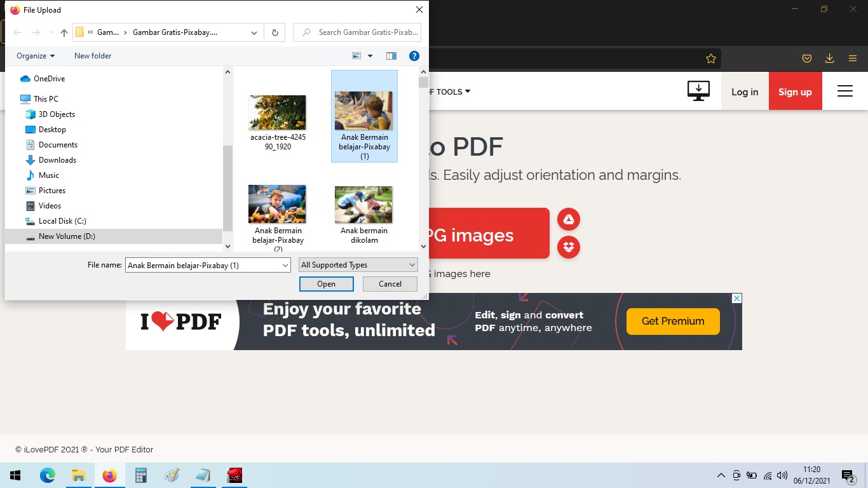Refresh the current folder in File Upload dialog

[x=275, y=32]
